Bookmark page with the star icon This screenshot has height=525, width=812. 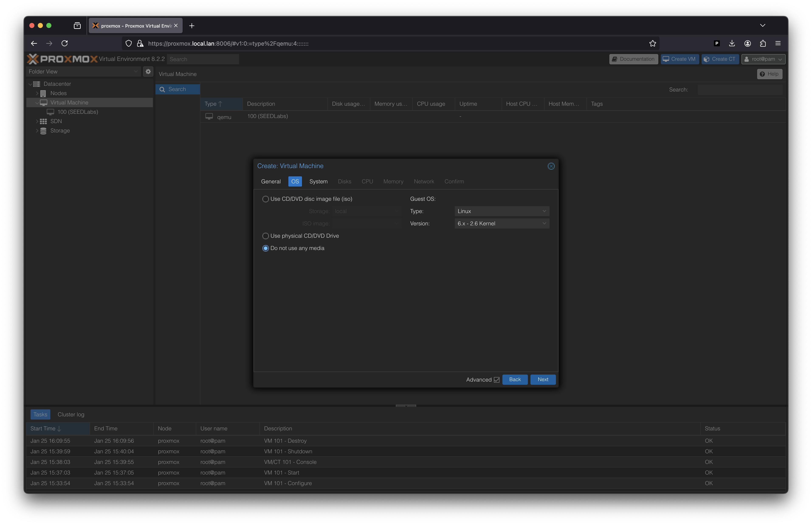652,43
